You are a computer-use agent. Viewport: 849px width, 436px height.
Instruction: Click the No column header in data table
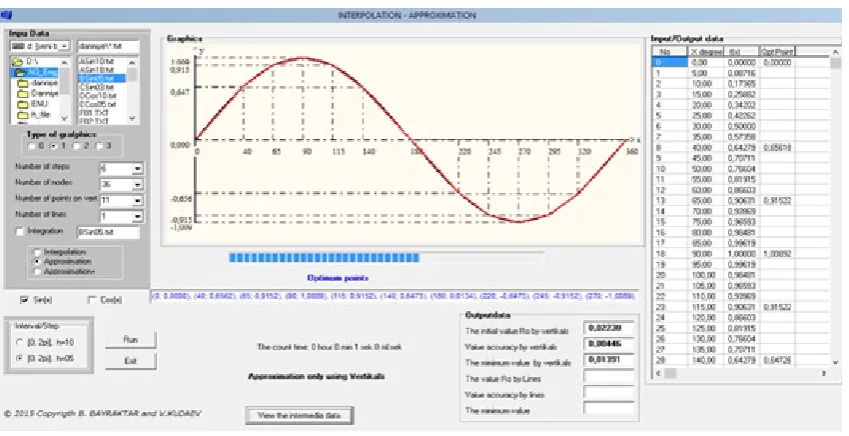(670, 51)
